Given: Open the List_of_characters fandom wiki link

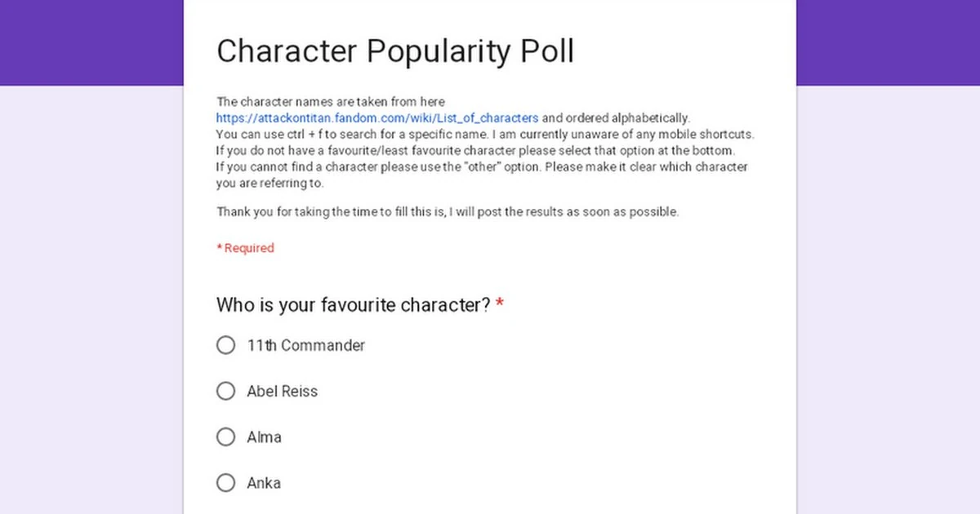Looking at the screenshot, I should (x=376, y=117).
